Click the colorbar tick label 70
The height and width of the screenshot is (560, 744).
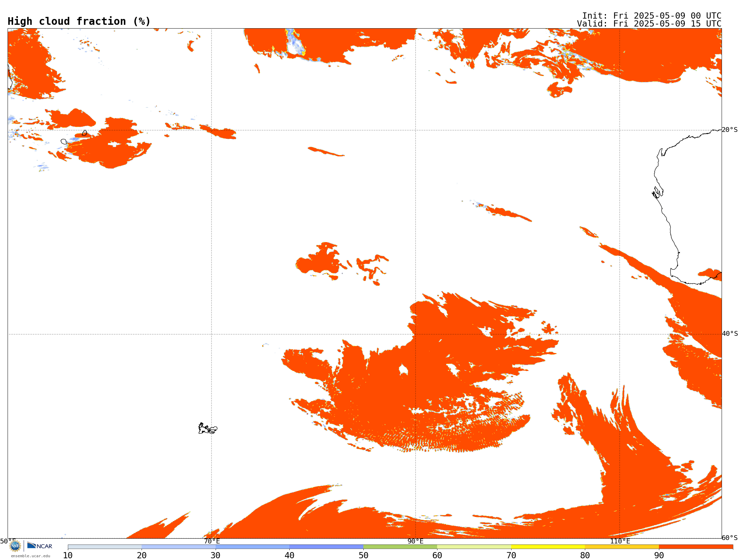click(x=511, y=556)
